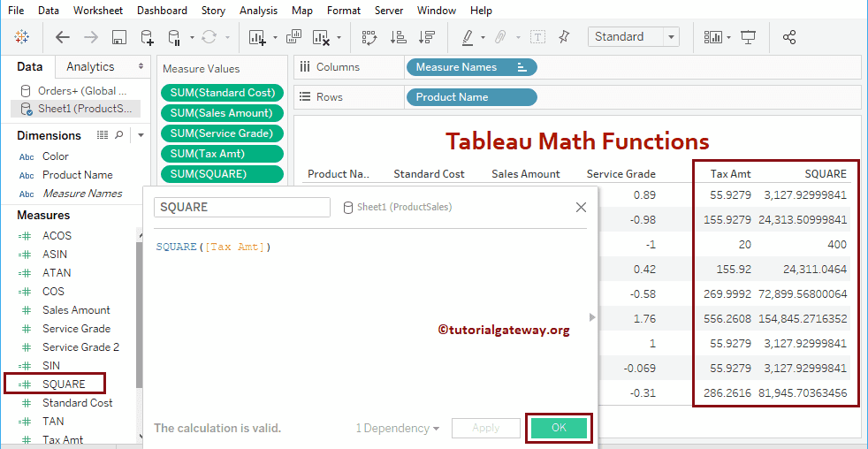Click the SUM(Tax Amt) measure value pill
868x449 pixels.
tap(223, 154)
